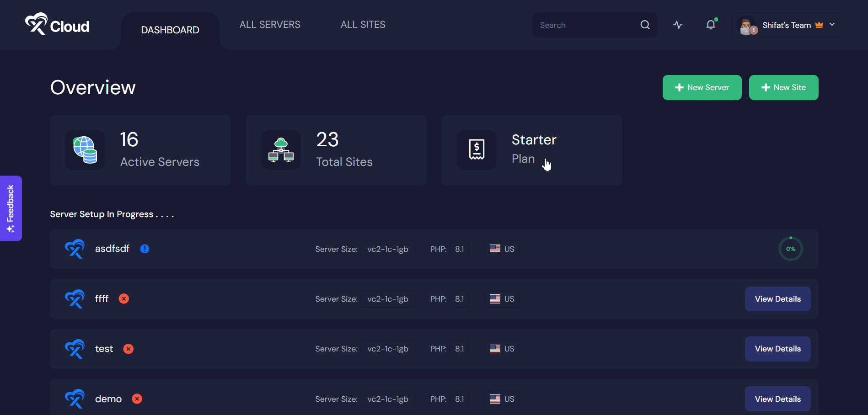Click the xCloud logo in the navbar
The height and width of the screenshot is (415, 868).
56,25
